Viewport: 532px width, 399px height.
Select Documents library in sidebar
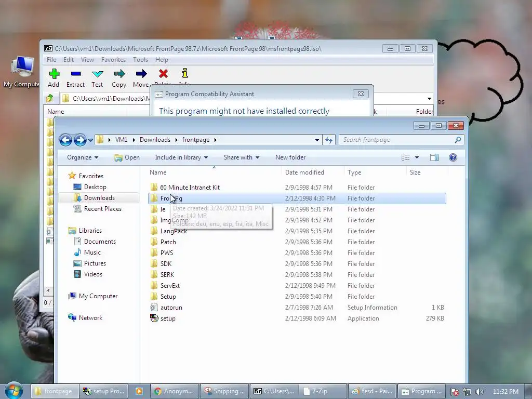point(100,242)
